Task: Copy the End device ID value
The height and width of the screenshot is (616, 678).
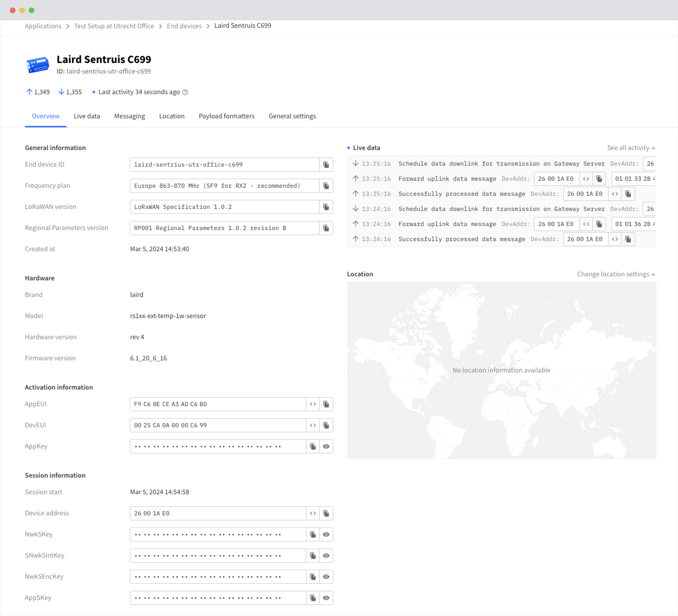Action: [x=326, y=165]
